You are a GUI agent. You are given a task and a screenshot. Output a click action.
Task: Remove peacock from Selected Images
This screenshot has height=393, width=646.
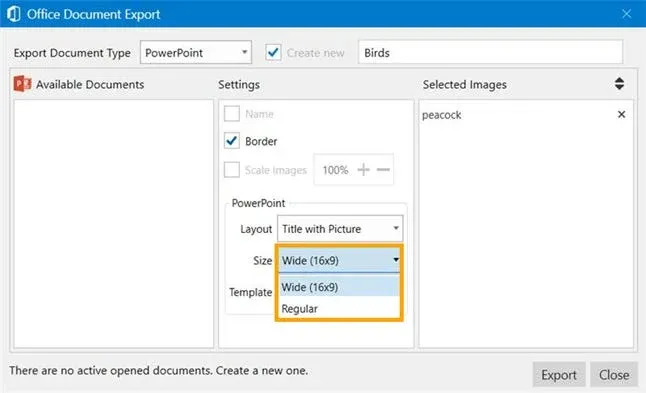(621, 115)
